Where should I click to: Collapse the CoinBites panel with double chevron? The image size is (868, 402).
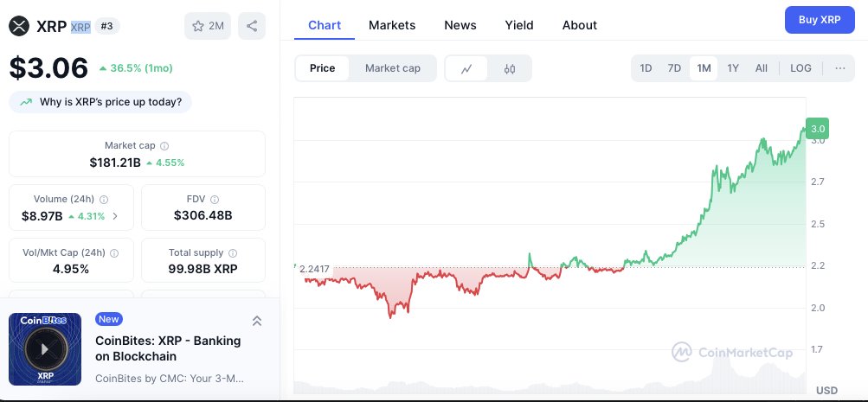click(257, 321)
